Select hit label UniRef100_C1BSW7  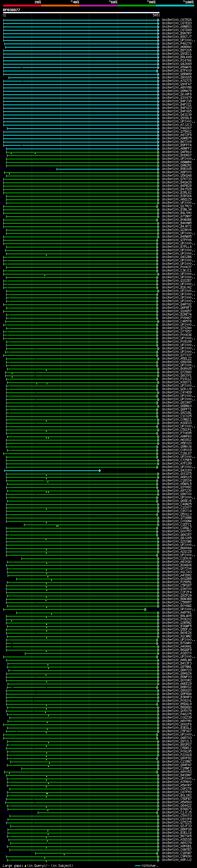pos(177,853)
